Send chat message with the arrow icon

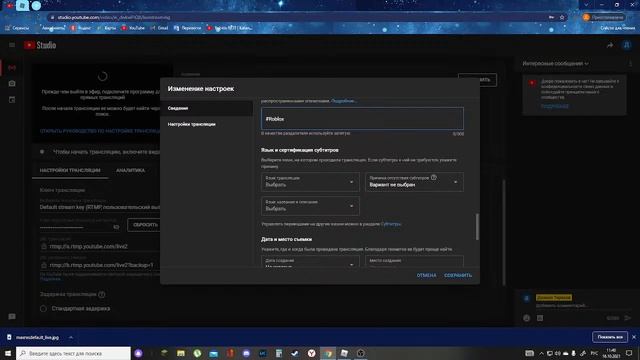pos(628,318)
